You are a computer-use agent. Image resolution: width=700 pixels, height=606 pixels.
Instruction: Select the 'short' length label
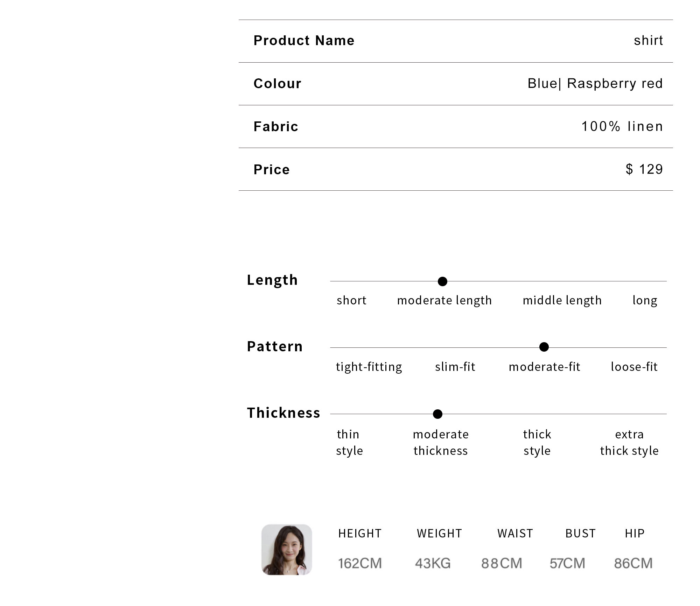[351, 300]
